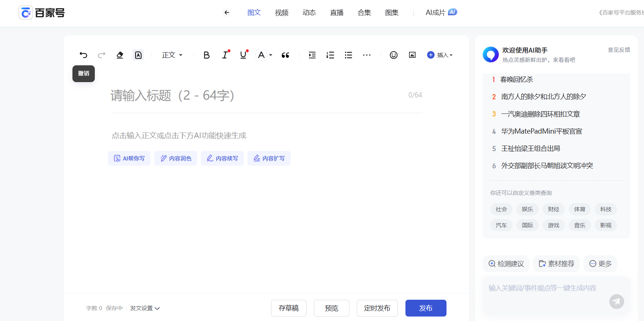This screenshot has width=644, height=321.
Task: Click the format painter A icon
Action: point(138,55)
